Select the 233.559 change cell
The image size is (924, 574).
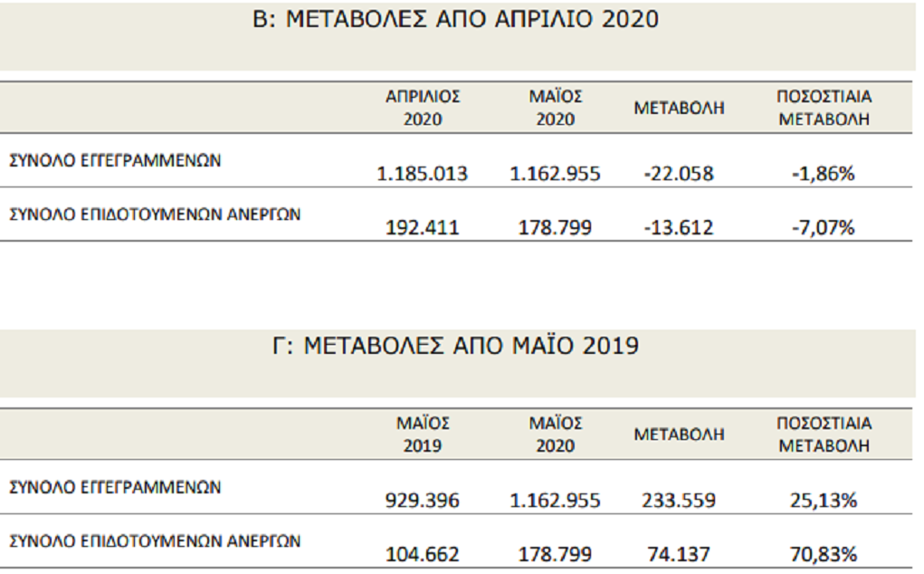678,501
